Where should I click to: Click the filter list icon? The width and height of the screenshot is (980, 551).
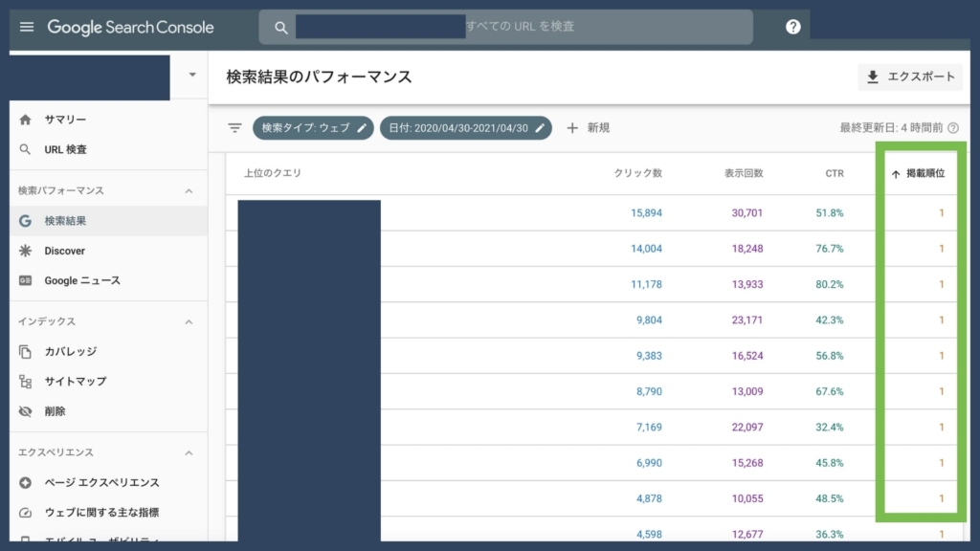(234, 128)
